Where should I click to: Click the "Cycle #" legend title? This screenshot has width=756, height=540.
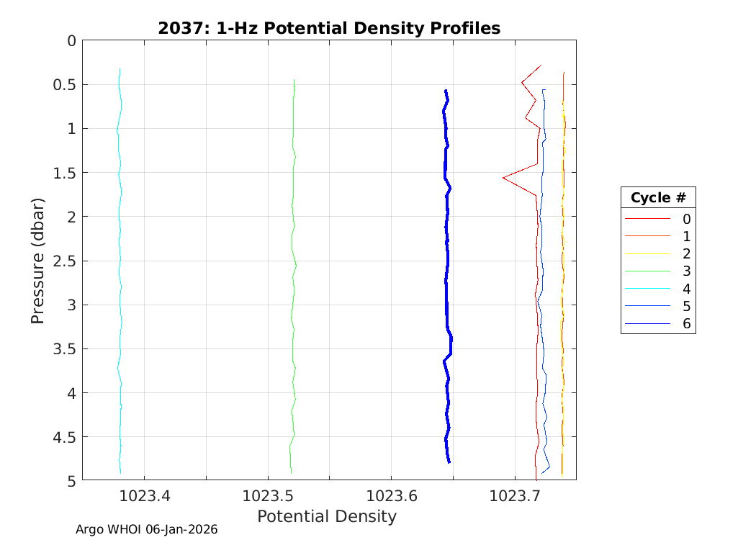(x=657, y=198)
